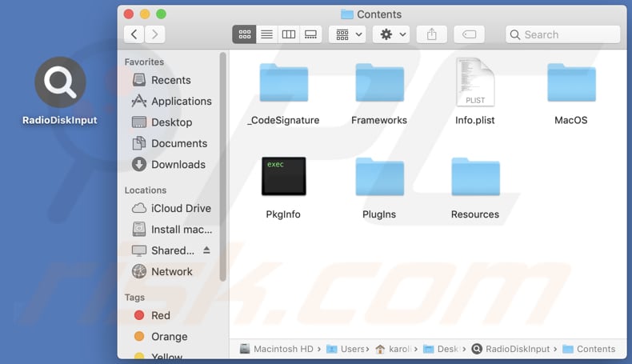Select the Install mac... volume
Viewport: 632px width, 364px height.
pos(172,230)
